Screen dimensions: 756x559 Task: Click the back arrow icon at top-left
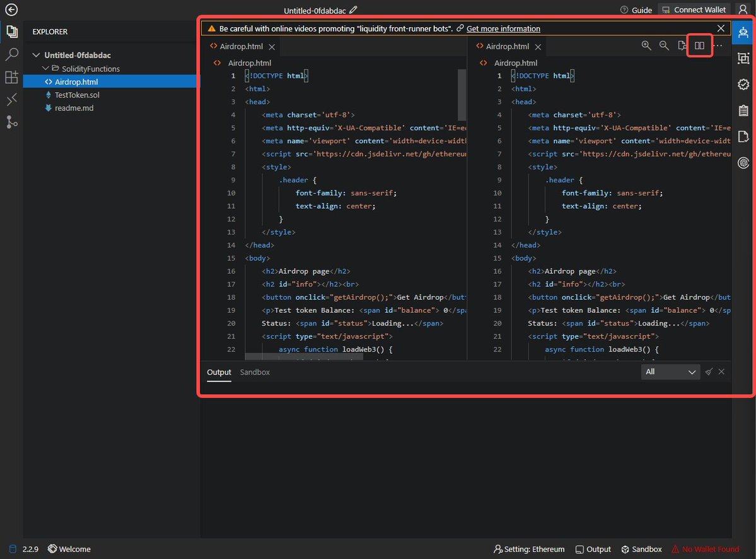(11, 9)
